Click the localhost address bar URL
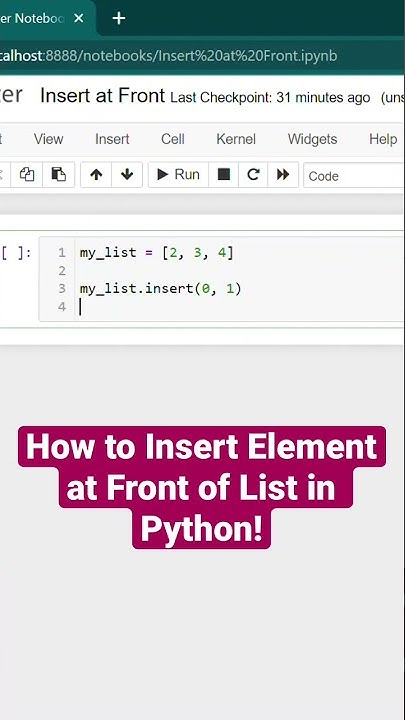Viewport: 405px width, 720px height. point(169,56)
